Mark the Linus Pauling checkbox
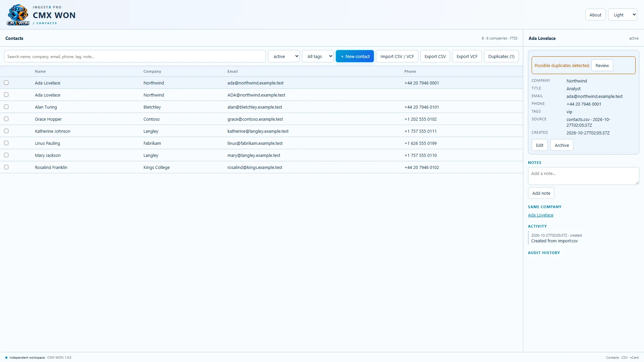This screenshot has width=644, height=362. coord(6,143)
